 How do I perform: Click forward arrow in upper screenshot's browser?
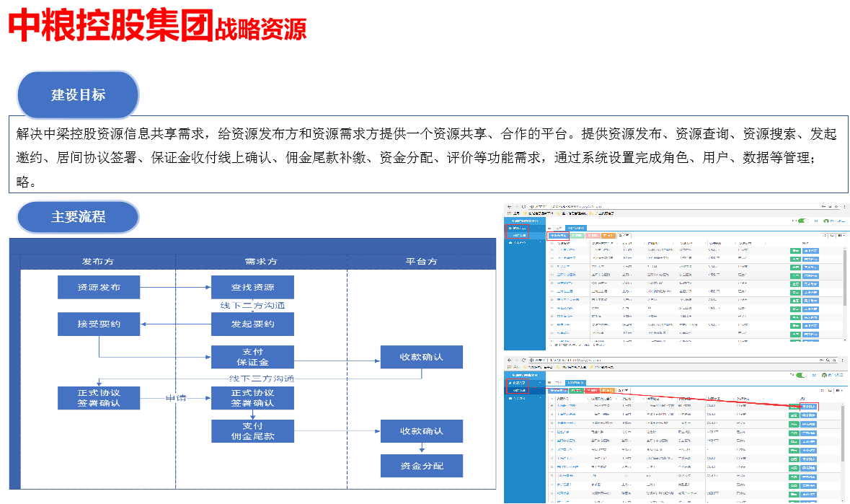516,207
